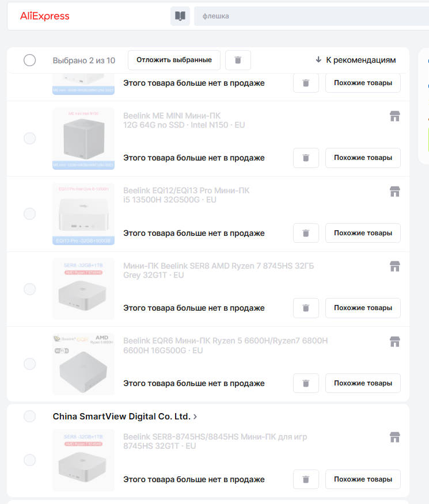
Task: Select the Beelink ME MINI checkbox
Action: [x=29, y=139]
